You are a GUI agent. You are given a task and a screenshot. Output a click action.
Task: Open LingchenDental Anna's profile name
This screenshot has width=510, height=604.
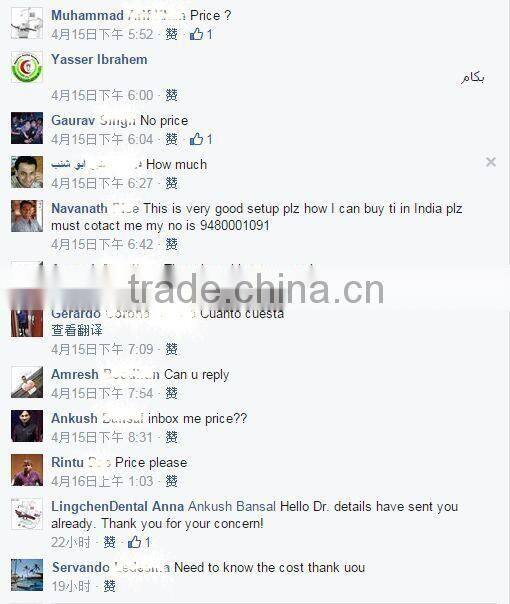pos(117,506)
